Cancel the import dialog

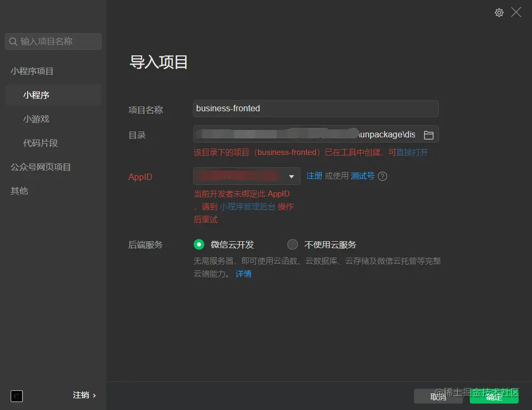(438, 396)
